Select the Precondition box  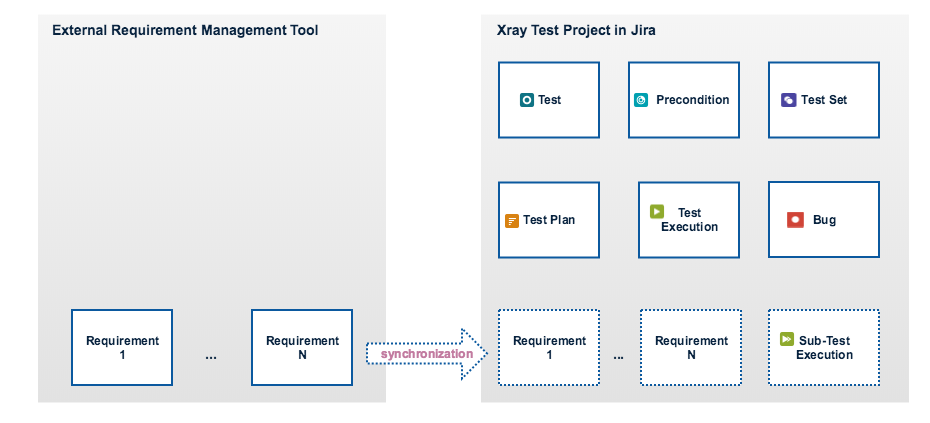point(684,100)
